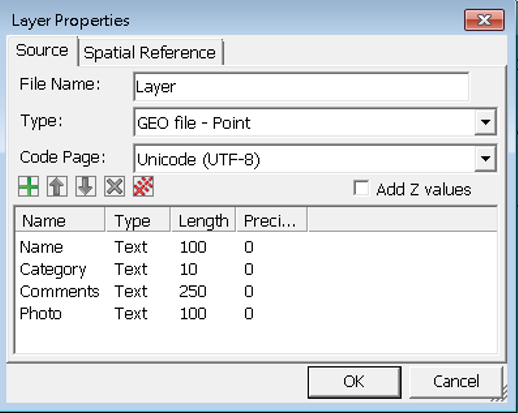Select the Photo field row
Image resolution: width=518 pixels, height=413 pixels.
pyautogui.click(x=256, y=314)
